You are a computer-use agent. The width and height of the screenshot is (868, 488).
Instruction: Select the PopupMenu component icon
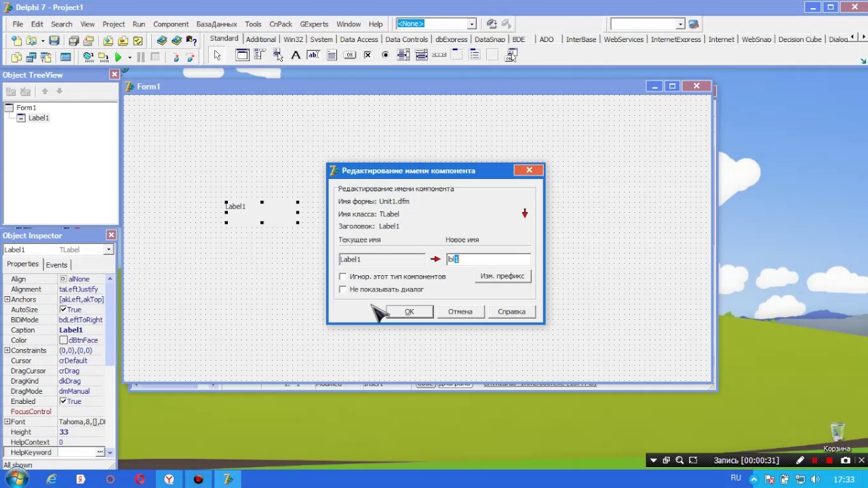point(277,55)
